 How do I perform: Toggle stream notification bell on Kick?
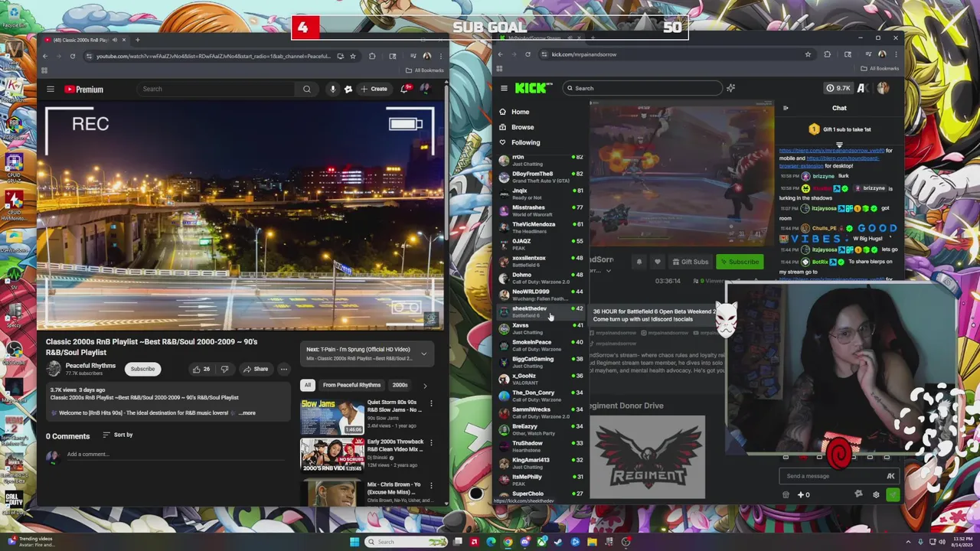[x=639, y=262]
